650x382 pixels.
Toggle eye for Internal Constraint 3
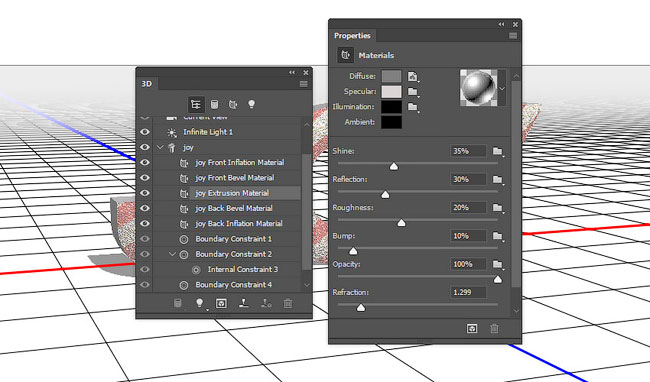(144, 269)
